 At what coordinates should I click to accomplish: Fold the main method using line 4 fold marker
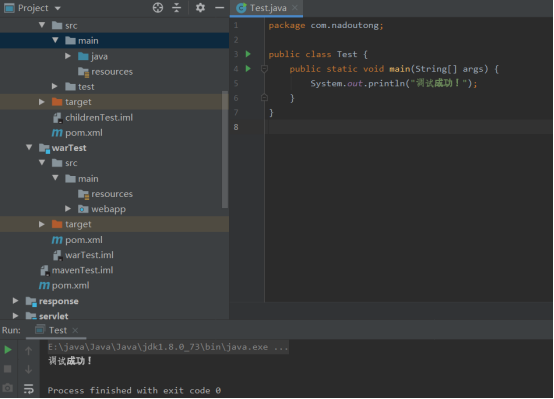tap(264, 69)
